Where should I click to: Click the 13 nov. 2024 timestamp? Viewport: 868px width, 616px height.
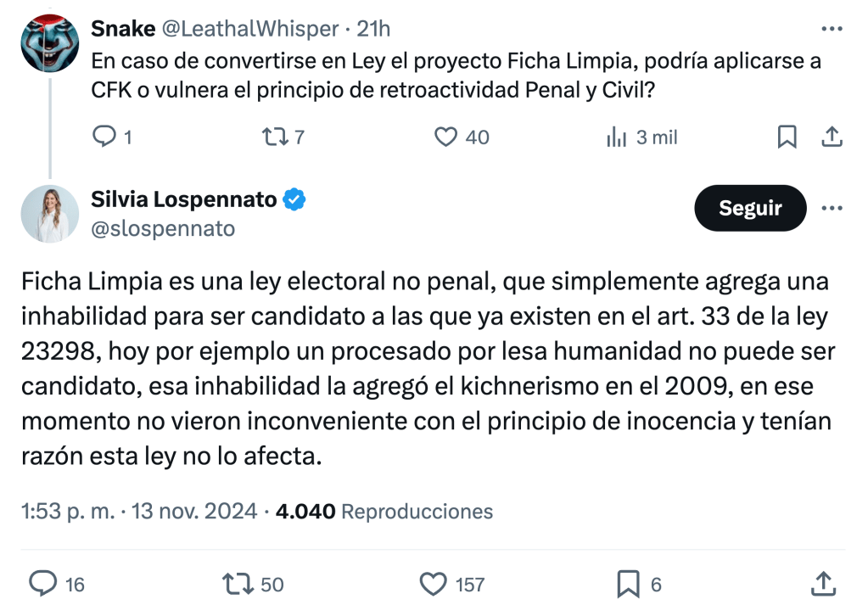click(192, 512)
